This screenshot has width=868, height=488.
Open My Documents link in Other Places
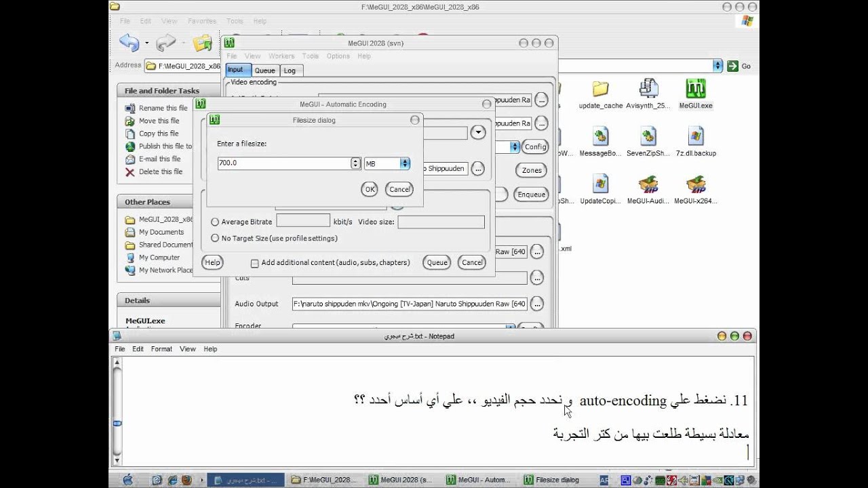pos(161,232)
